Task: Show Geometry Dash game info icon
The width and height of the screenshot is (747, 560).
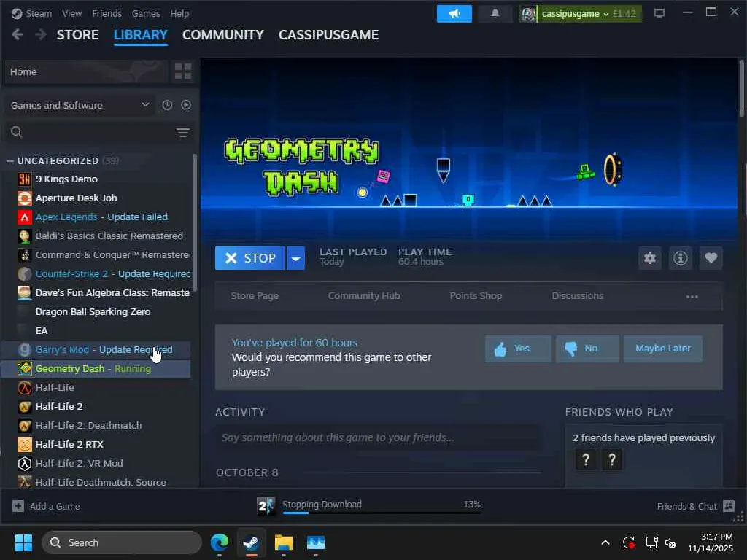Action: (680, 258)
